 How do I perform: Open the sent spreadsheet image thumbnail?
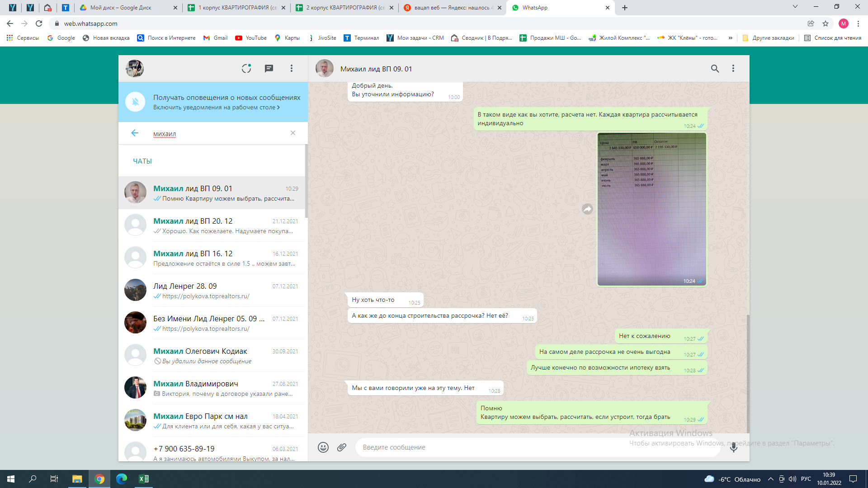point(651,209)
